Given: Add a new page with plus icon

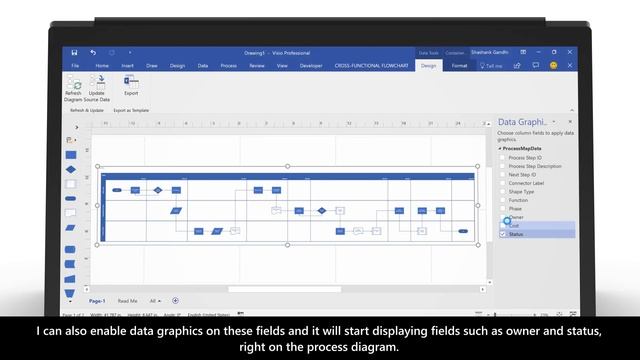Looking at the screenshot, I should [x=175, y=301].
